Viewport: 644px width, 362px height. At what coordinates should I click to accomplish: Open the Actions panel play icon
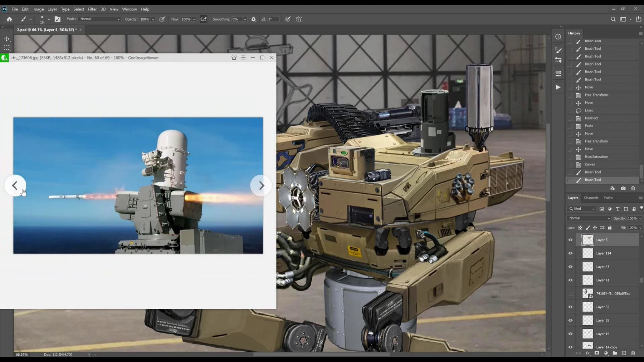pyautogui.click(x=558, y=87)
